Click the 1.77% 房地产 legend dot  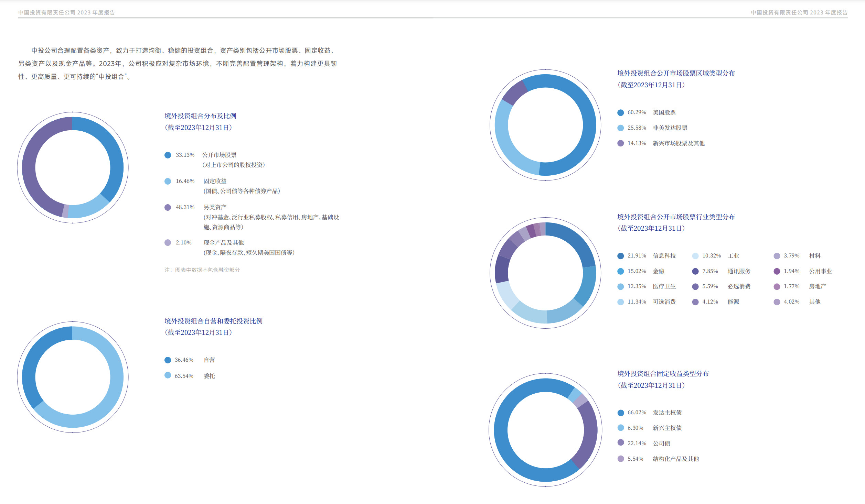coord(777,286)
